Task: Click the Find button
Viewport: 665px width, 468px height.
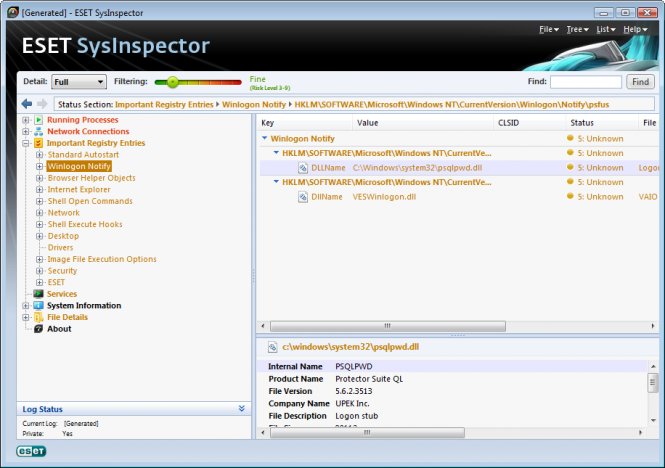Action: coord(640,82)
